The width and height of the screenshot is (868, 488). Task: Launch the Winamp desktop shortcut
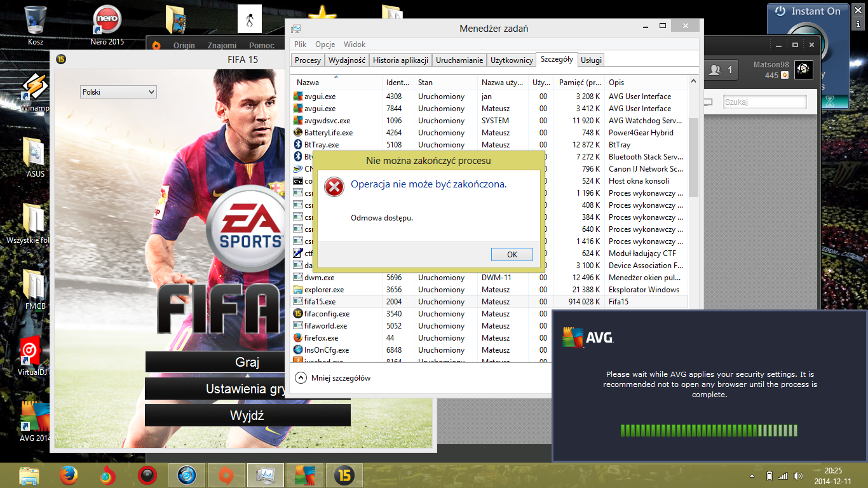[36, 92]
